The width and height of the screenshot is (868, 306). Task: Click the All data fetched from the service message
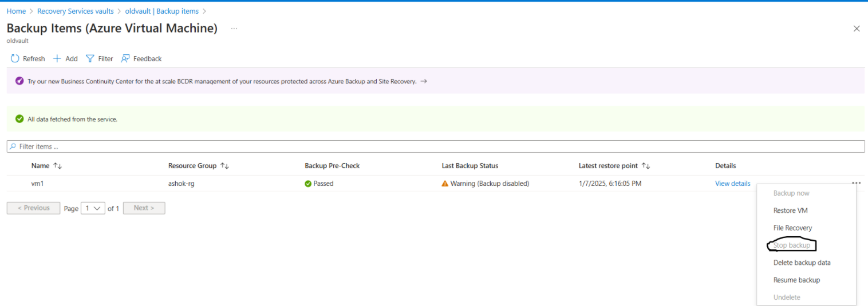73,120
